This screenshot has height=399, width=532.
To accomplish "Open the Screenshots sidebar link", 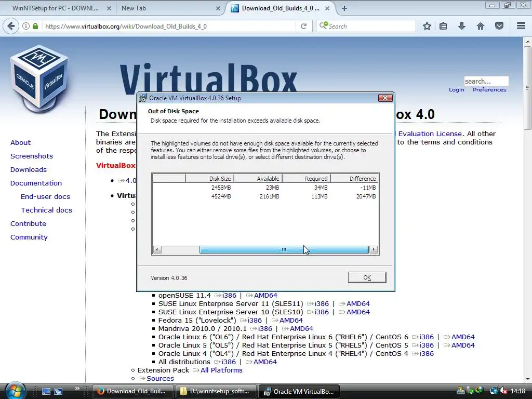I will [32, 156].
